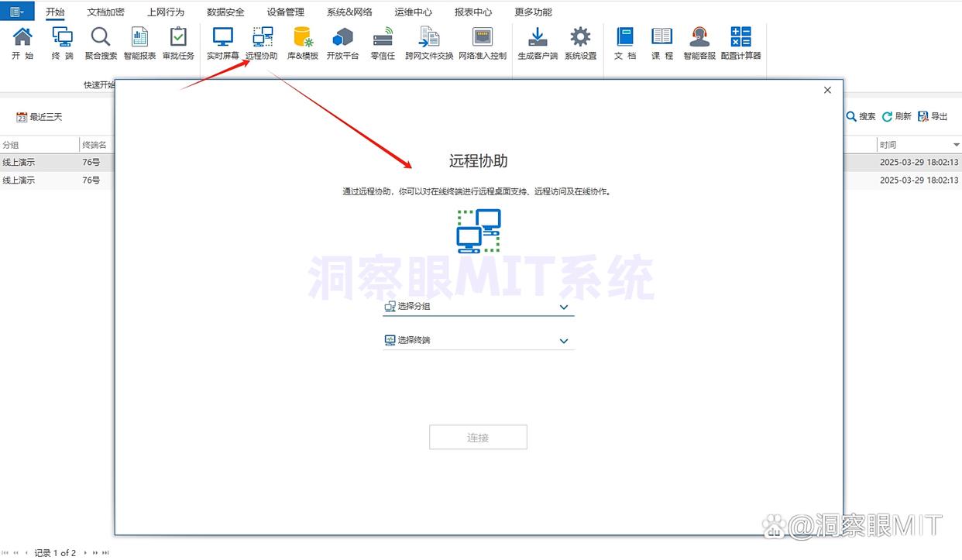
Task: Switch to the 数据安全 tab
Action: click(226, 12)
